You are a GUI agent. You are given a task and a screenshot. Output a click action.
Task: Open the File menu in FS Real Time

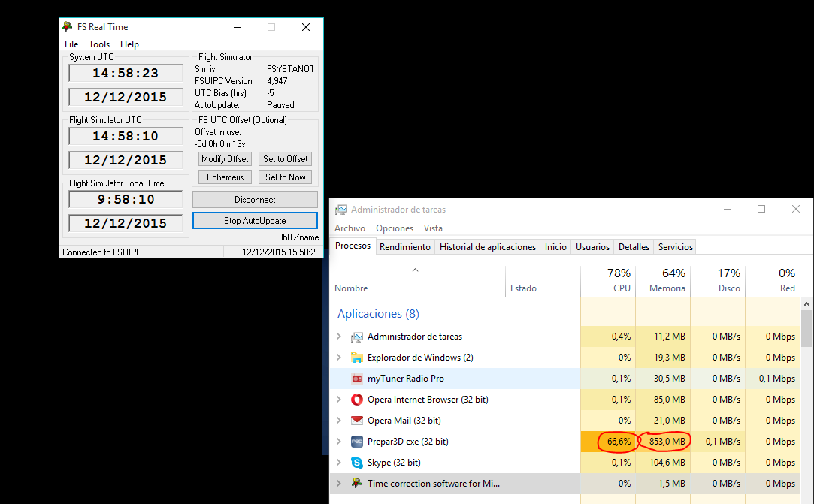(x=71, y=44)
